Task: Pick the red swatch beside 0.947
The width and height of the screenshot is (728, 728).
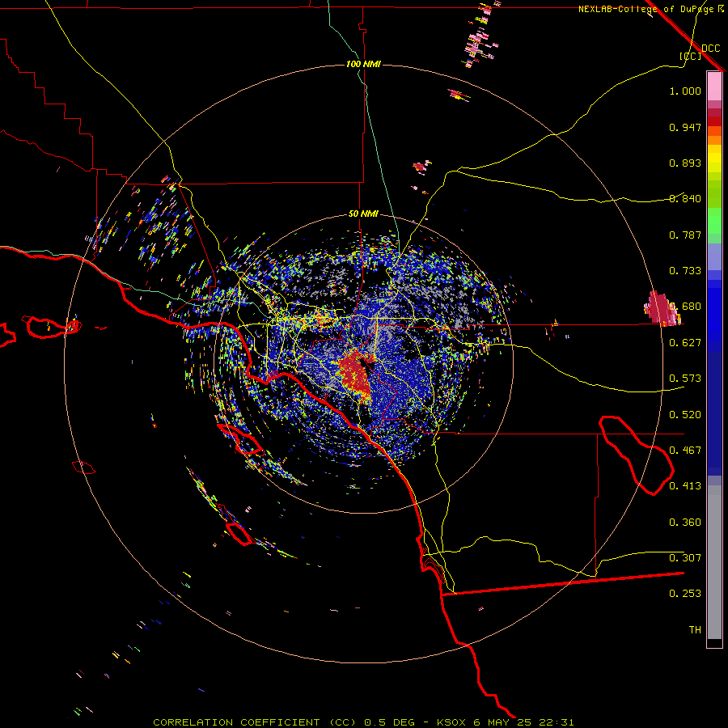Action: click(x=714, y=121)
